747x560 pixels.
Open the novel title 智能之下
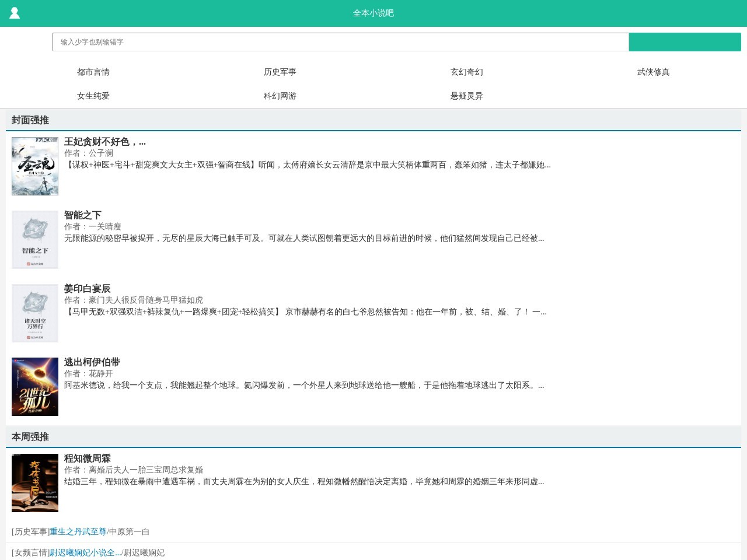(x=83, y=215)
